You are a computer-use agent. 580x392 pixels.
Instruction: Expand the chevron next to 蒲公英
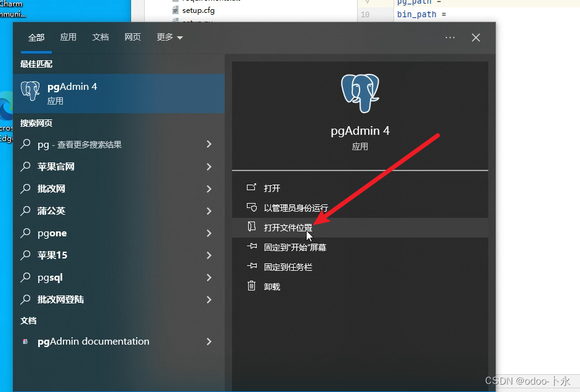tap(209, 211)
